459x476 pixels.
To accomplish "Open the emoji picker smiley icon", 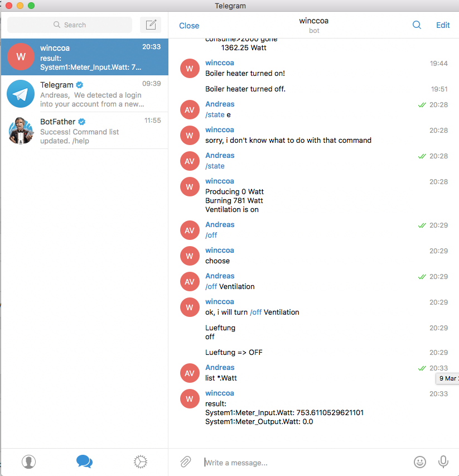I will point(419,461).
